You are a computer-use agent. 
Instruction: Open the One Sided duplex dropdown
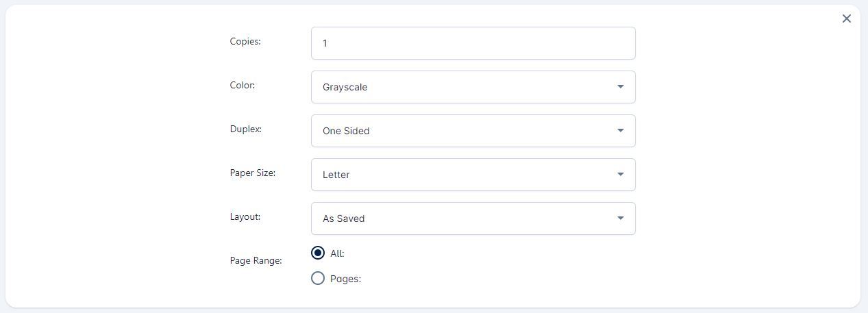click(x=466, y=131)
